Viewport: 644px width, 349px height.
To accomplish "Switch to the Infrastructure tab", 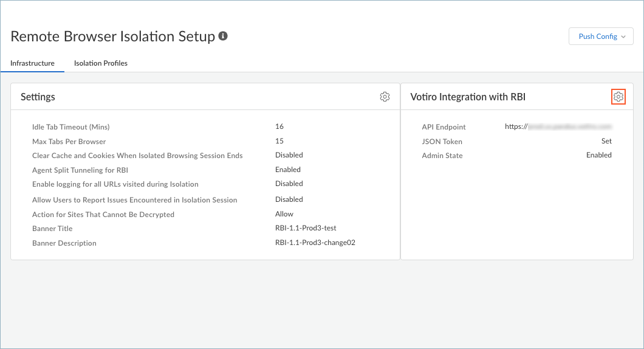I will [x=32, y=63].
